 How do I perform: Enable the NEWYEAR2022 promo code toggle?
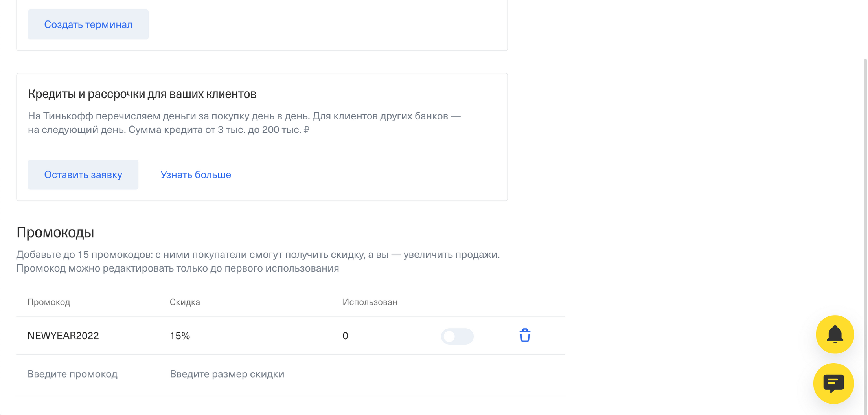point(457,336)
